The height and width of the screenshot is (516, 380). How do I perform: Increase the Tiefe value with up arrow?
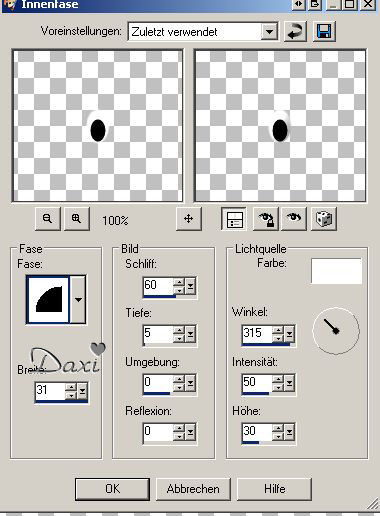(179, 330)
